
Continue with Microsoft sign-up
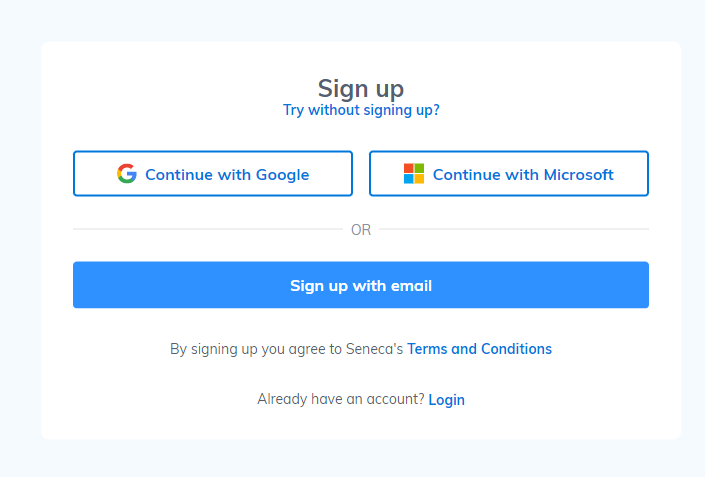coord(509,174)
